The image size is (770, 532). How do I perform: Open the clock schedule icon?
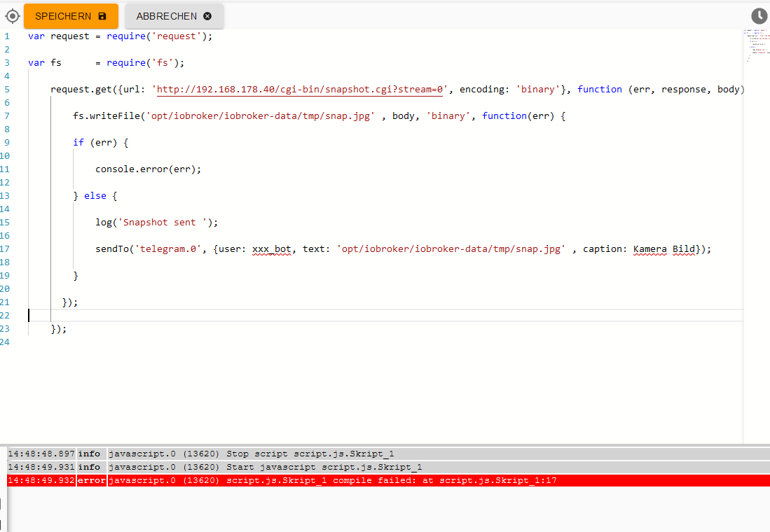click(x=759, y=15)
